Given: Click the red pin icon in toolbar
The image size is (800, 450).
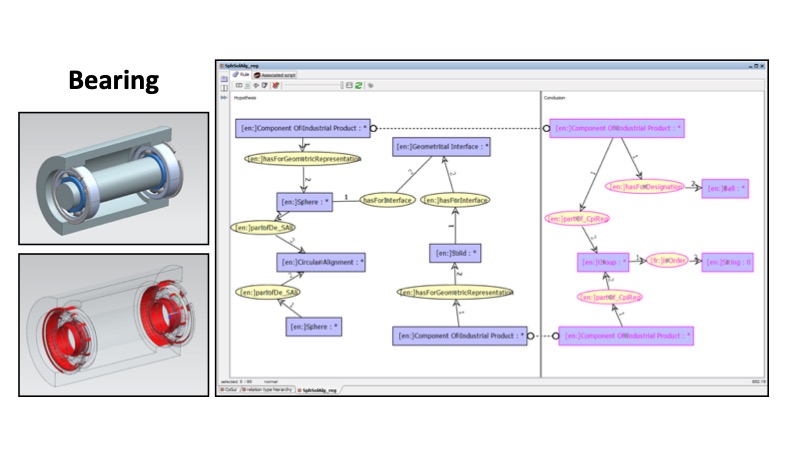Looking at the screenshot, I should pos(275,86).
